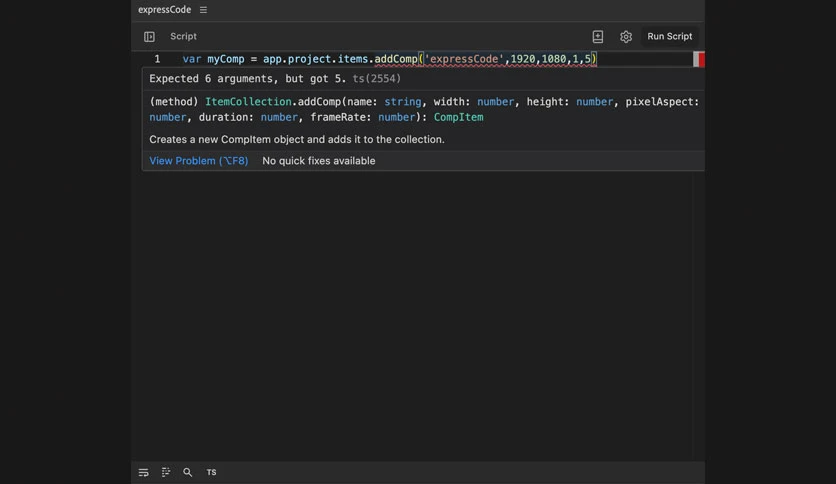Click ItemCollection in the tooltip signature
The image size is (836, 484).
(x=248, y=102)
